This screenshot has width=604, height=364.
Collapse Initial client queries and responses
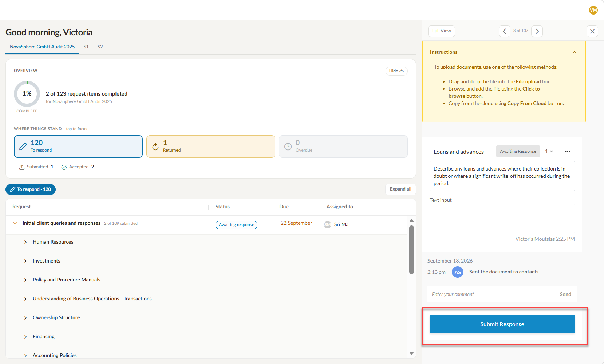[x=15, y=223]
